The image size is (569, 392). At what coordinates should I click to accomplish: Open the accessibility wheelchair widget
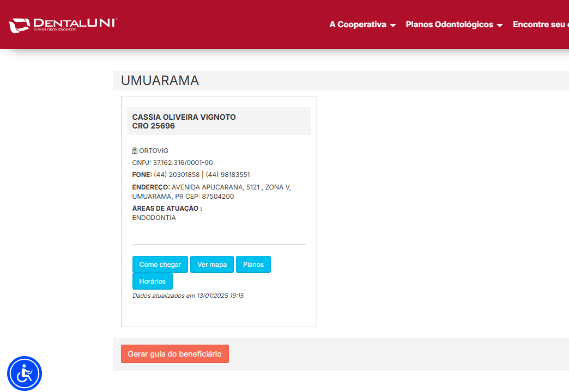pos(25,373)
